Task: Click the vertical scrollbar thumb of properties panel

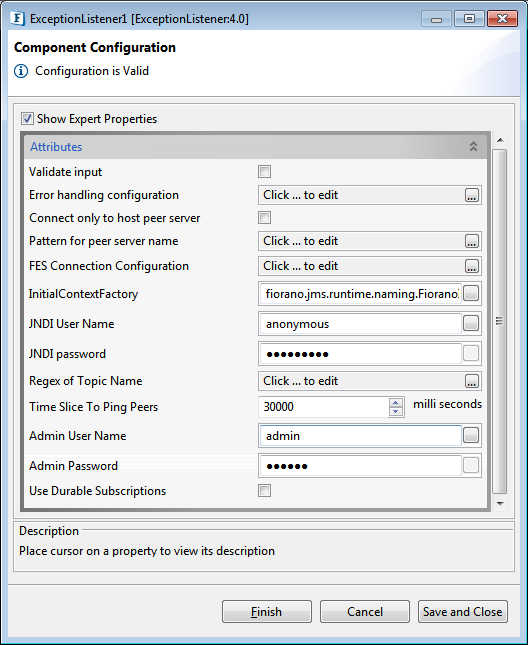Action: coord(500,321)
